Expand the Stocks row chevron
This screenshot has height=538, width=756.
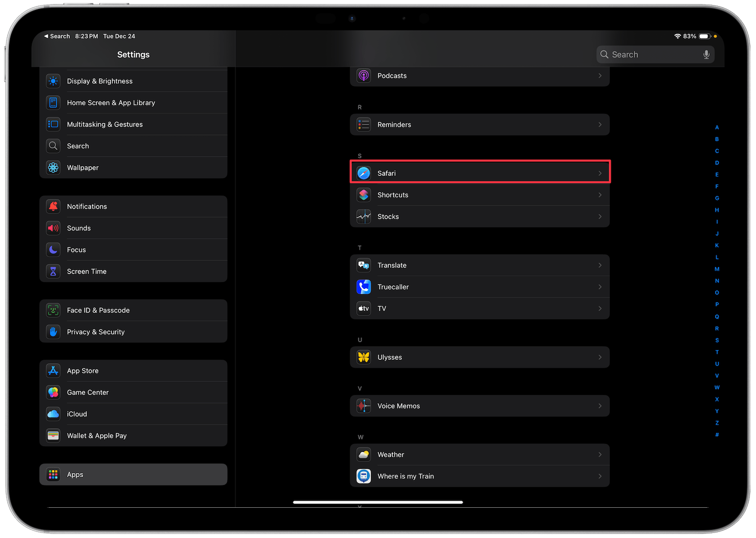click(x=600, y=217)
